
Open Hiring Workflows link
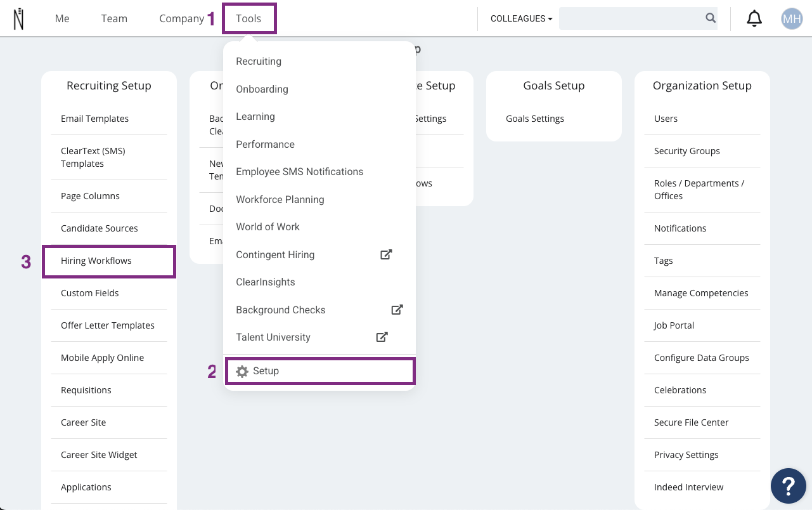(x=96, y=261)
